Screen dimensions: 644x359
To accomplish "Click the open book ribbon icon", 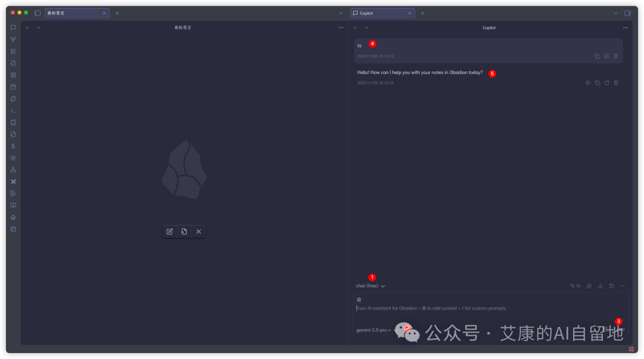I will [x=13, y=205].
